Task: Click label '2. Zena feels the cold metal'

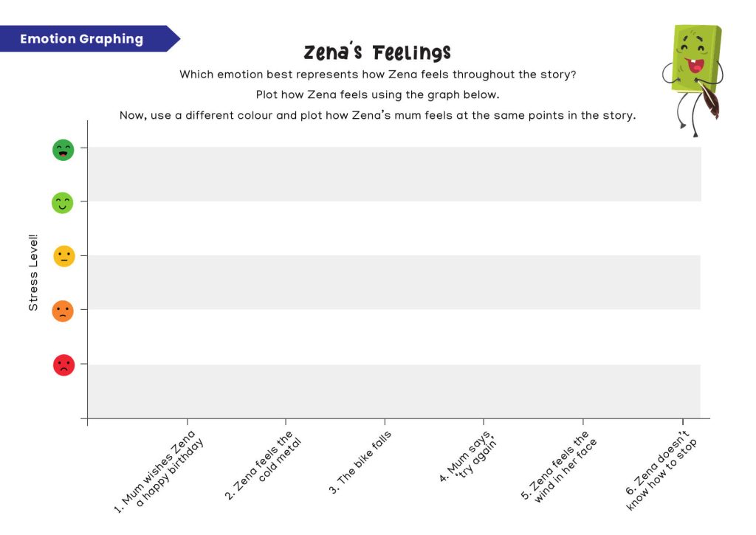Action: point(264,463)
